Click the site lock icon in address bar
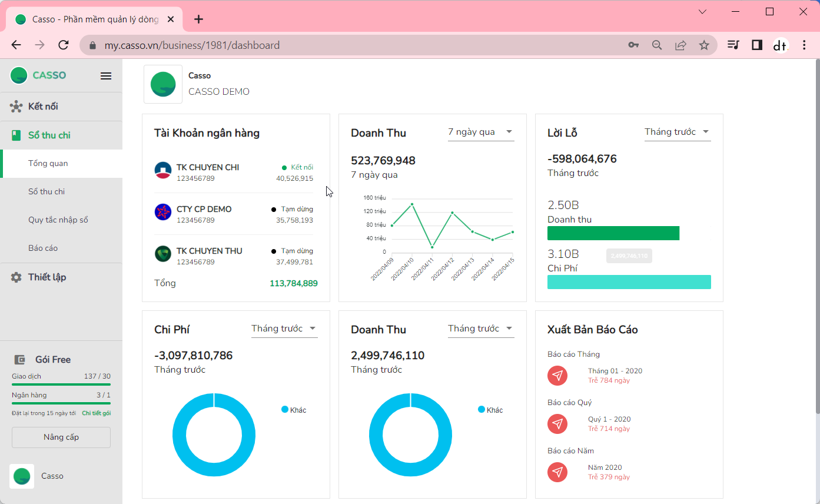This screenshot has width=820, height=504. [92, 45]
